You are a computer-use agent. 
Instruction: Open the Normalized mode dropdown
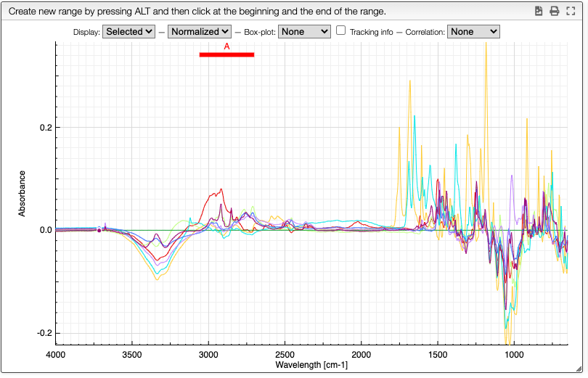point(200,32)
